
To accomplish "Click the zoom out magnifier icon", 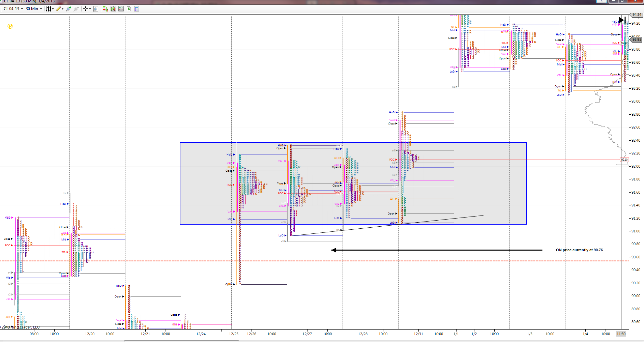I will coord(76,9).
